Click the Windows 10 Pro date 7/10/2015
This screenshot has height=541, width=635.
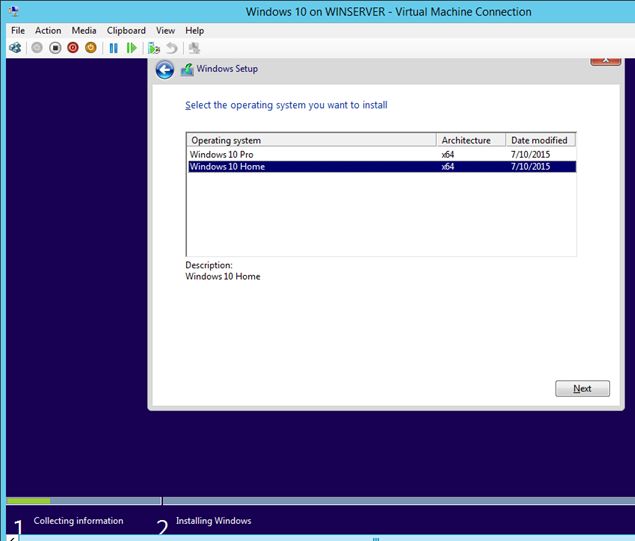(530, 154)
